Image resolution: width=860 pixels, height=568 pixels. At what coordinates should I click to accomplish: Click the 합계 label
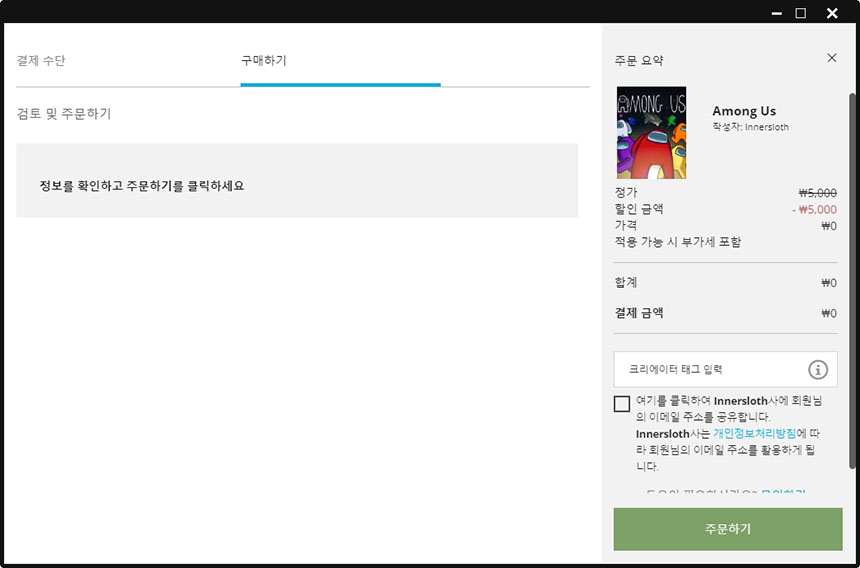pyautogui.click(x=626, y=283)
